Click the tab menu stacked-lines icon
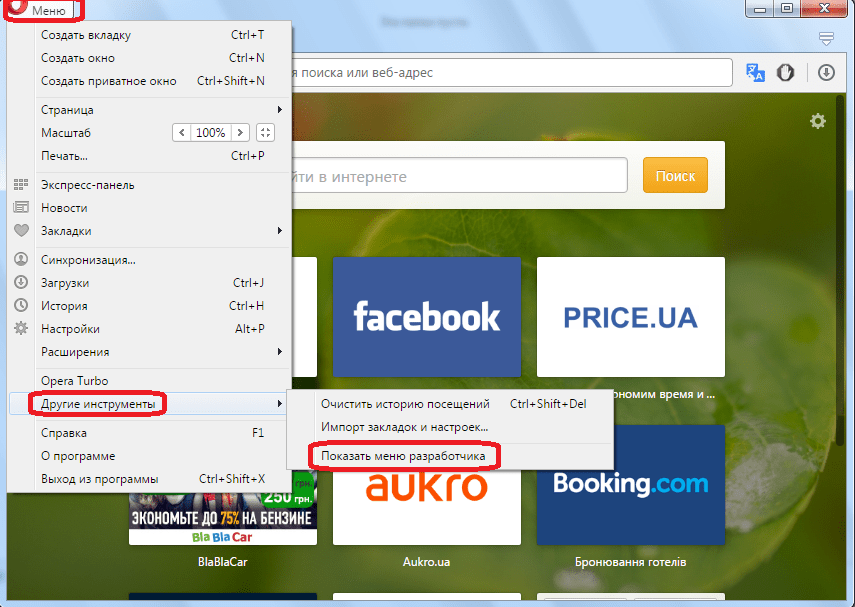 [x=826, y=39]
